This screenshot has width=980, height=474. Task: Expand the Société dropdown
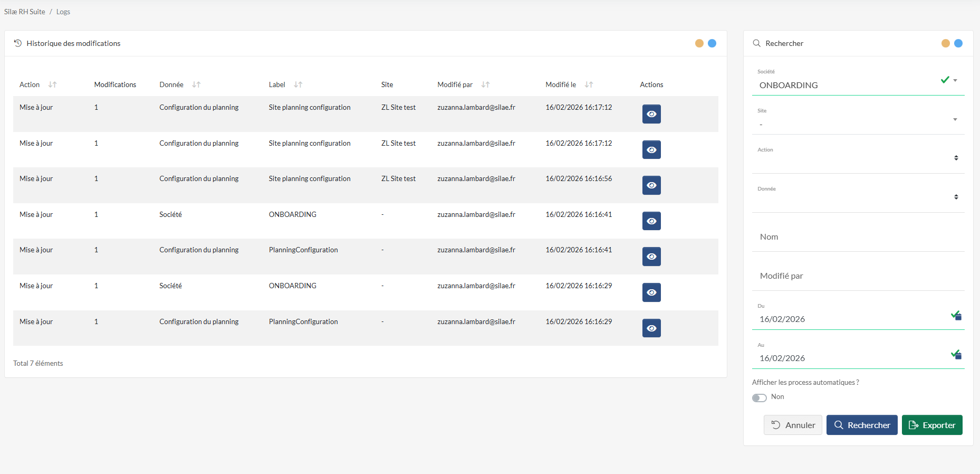[x=955, y=81]
